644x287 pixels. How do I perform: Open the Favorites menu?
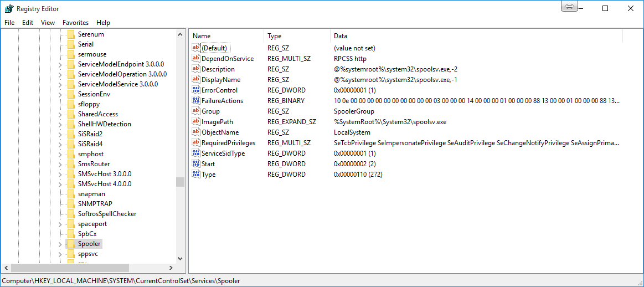point(75,23)
